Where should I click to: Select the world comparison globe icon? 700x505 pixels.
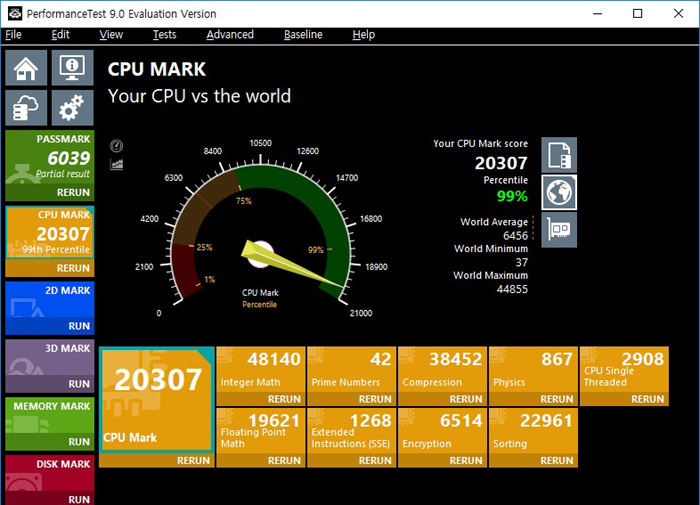(x=559, y=192)
